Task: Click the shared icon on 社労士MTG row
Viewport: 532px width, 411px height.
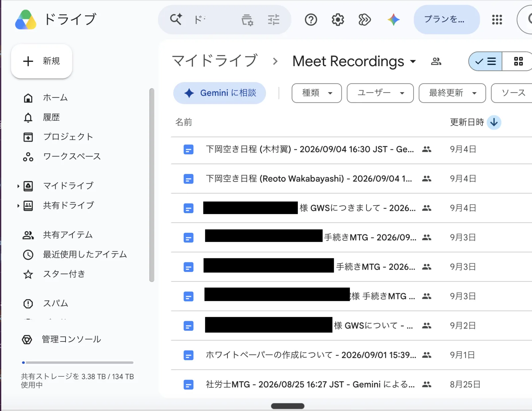Action: tap(427, 384)
